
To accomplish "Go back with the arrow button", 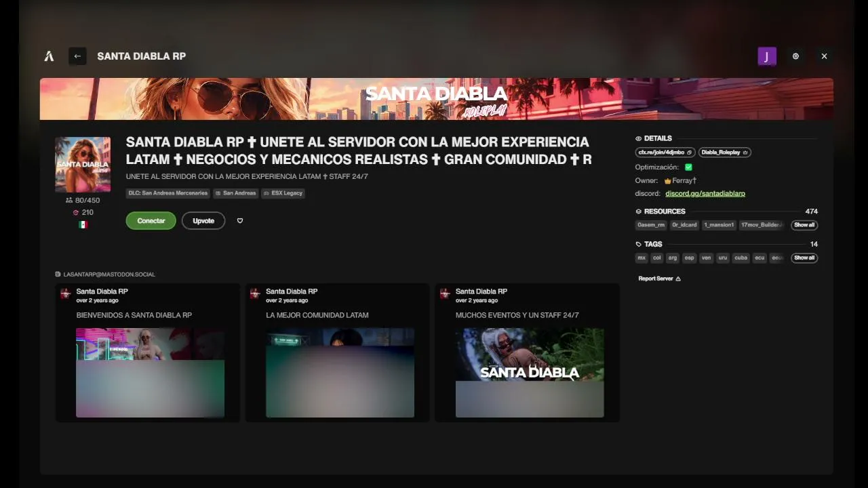I will point(77,56).
